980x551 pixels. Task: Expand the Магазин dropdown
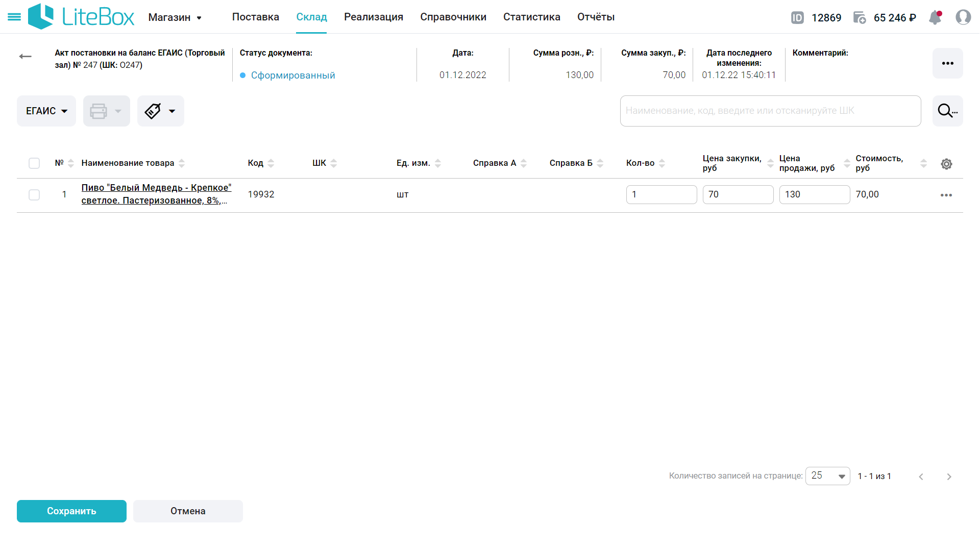pos(175,17)
